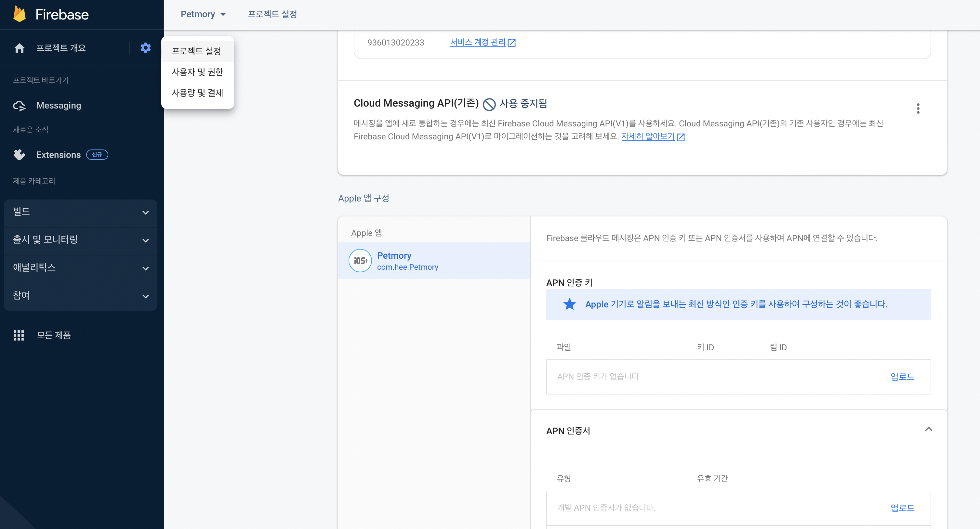
Task: Open Extensions from the sidebar
Action: (58, 155)
